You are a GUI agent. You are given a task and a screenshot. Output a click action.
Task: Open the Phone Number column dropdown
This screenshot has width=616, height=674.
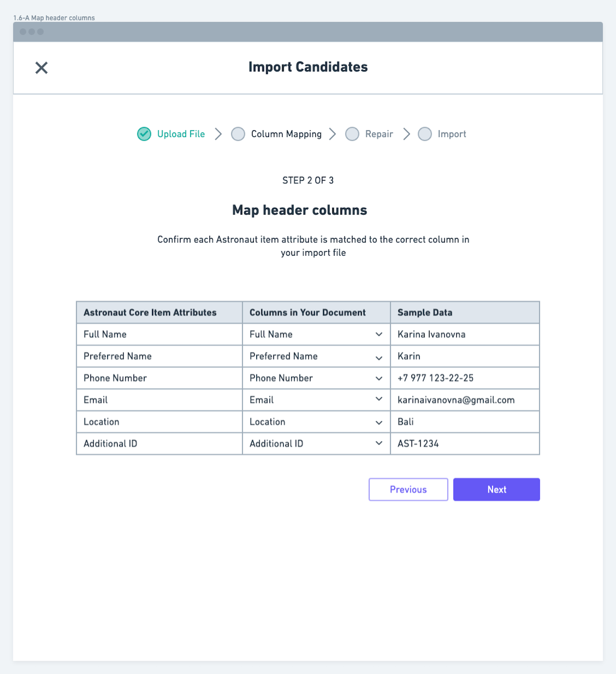pos(378,378)
